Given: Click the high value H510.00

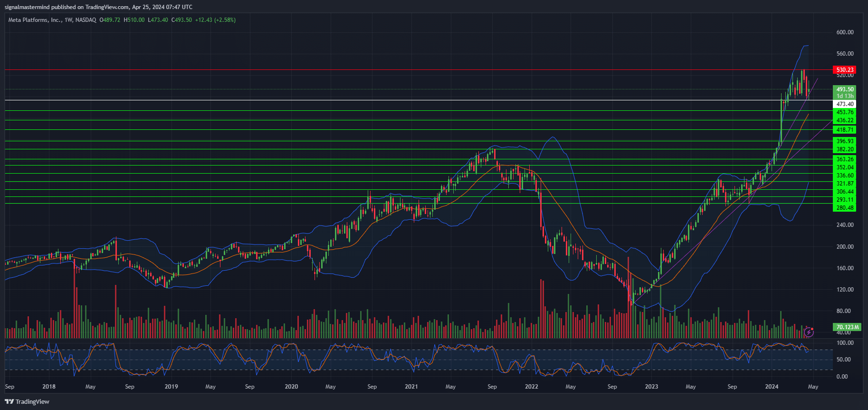Looking at the screenshot, I should pyautogui.click(x=134, y=20).
